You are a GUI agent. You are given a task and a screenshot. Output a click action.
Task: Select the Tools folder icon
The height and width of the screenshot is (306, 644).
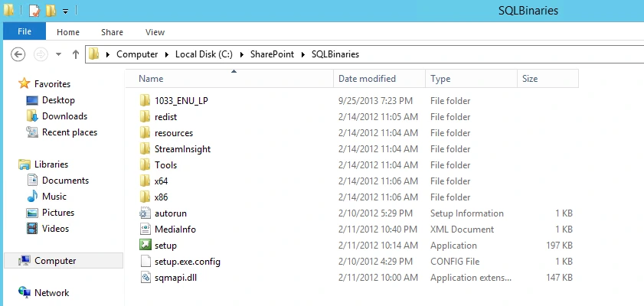pyautogui.click(x=145, y=164)
